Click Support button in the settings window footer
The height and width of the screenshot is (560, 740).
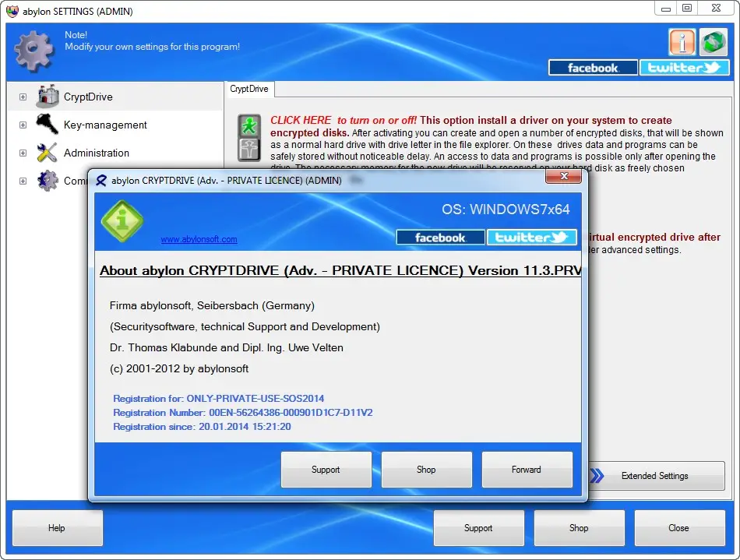[x=478, y=528]
